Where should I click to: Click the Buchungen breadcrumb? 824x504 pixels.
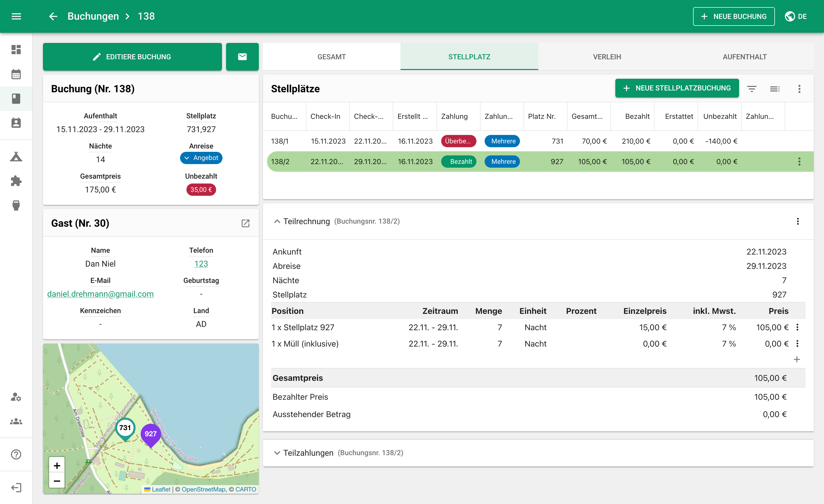93,16
